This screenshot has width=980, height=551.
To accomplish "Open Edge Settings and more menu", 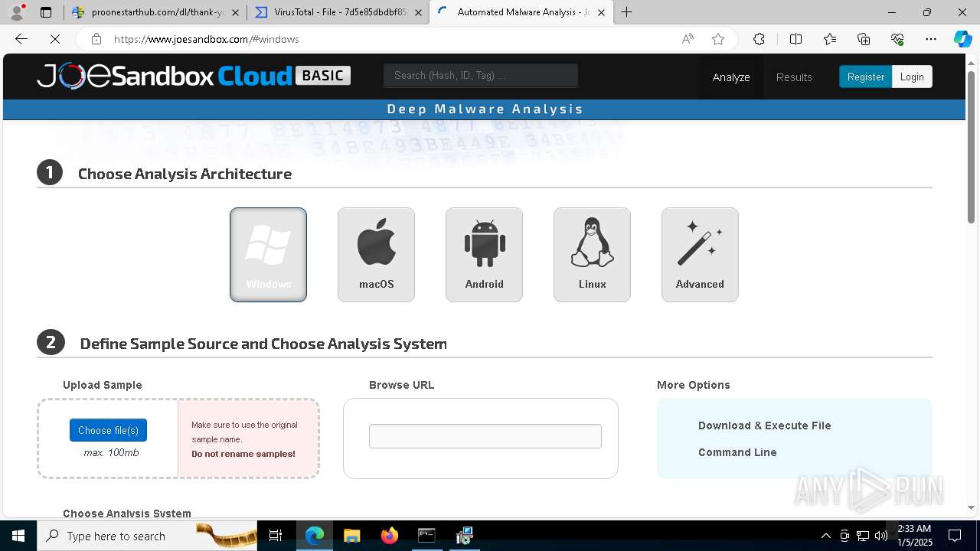I will click(931, 39).
